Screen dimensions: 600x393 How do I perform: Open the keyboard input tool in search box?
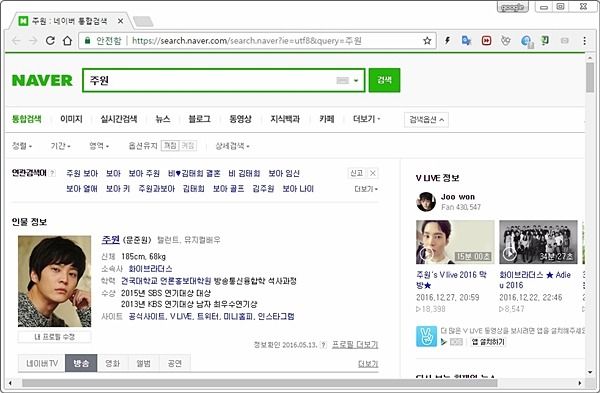pos(342,80)
